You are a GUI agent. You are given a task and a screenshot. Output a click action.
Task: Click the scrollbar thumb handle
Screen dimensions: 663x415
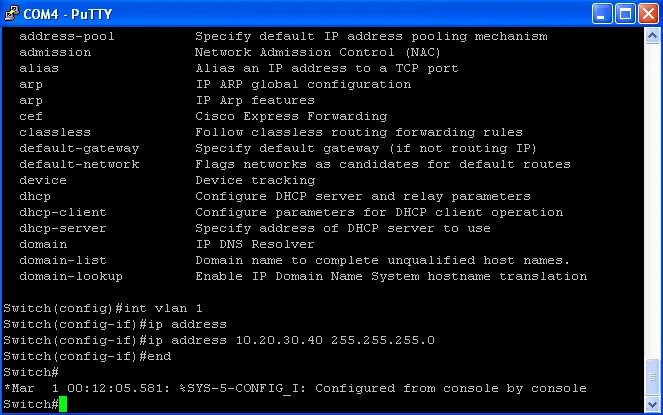tap(652, 377)
